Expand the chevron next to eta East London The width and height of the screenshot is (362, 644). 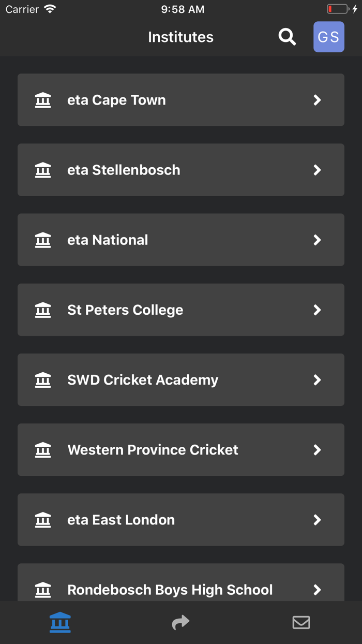click(317, 520)
